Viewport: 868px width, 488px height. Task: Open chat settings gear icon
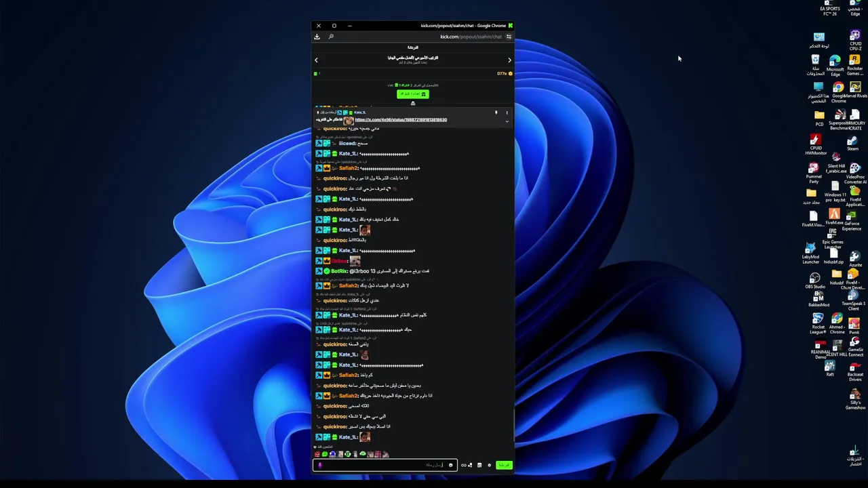point(490,465)
